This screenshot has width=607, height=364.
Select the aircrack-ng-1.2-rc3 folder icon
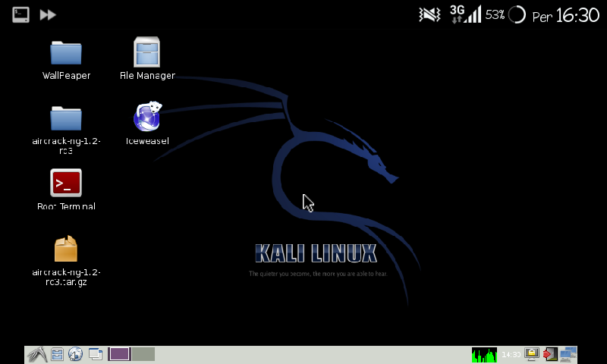tap(66, 118)
